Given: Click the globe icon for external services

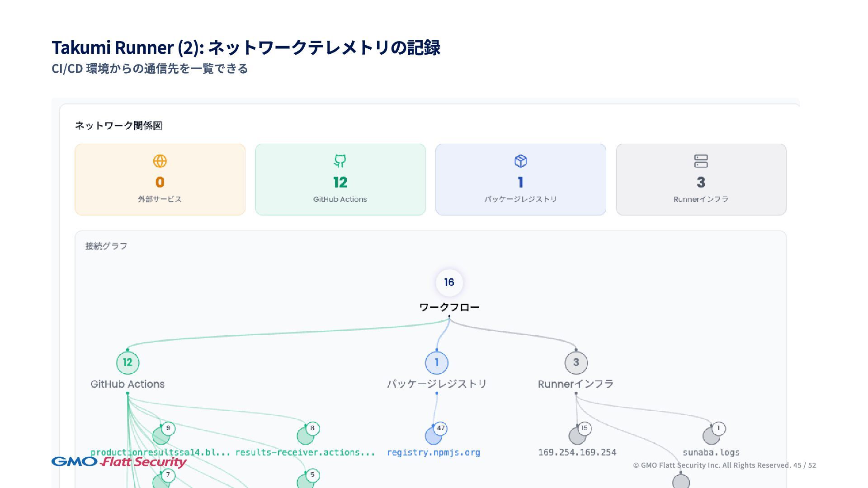Looking at the screenshot, I should click(x=160, y=161).
